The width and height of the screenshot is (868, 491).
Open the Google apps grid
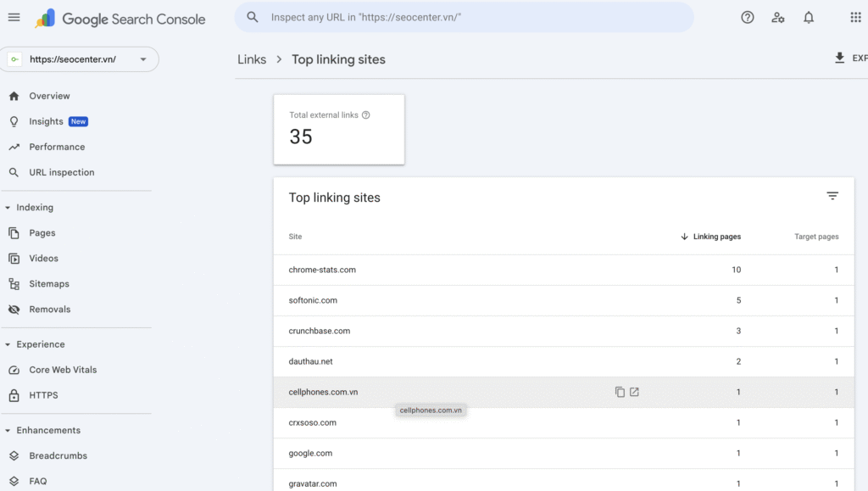(x=855, y=18)
